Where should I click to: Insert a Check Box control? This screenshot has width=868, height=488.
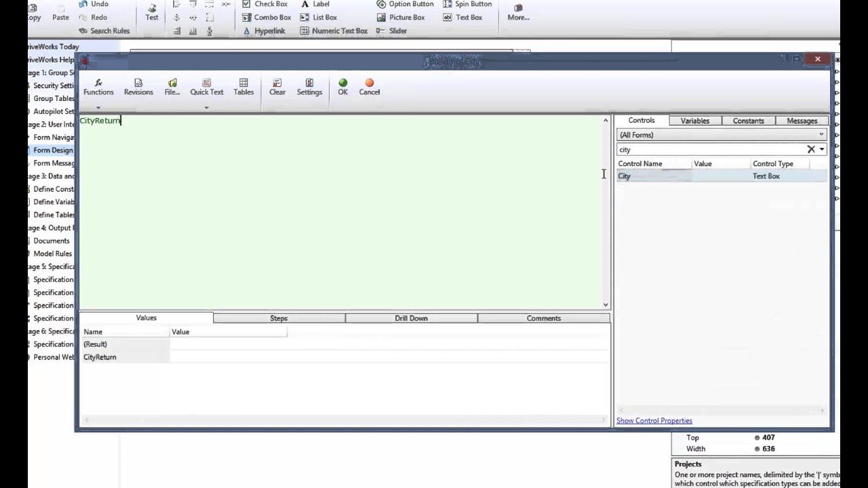(x=265, y=4)
